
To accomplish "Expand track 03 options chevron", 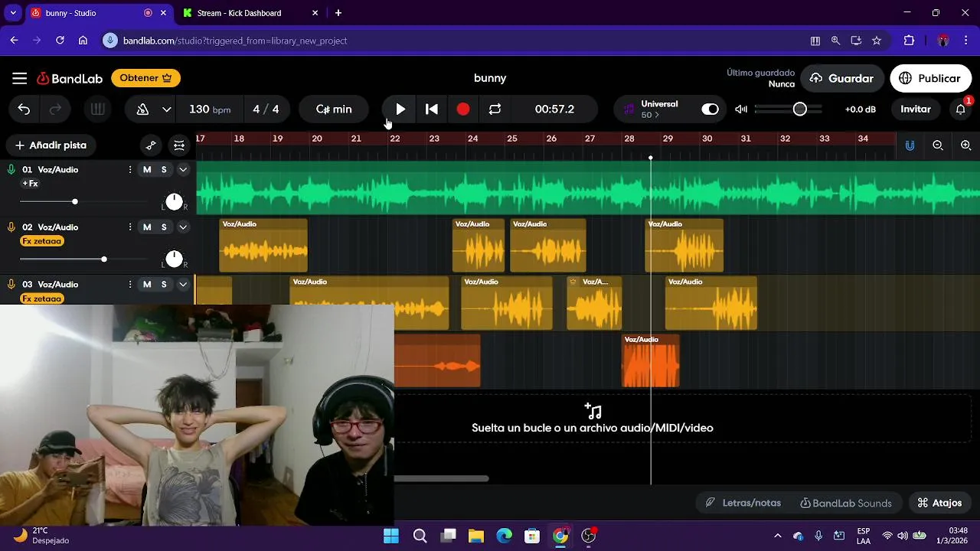I will [183, 285].
